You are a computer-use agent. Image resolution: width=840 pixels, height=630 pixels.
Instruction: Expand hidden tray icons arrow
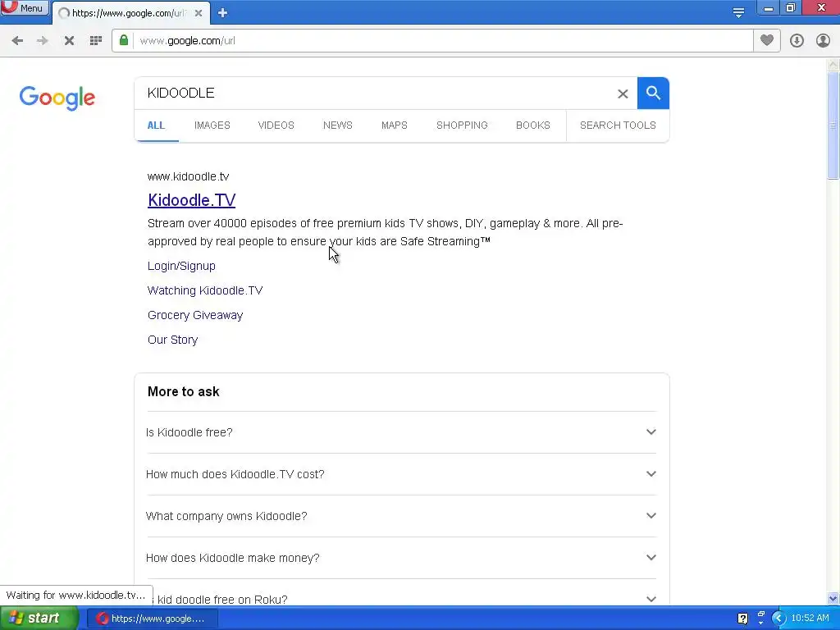pos(778,619)
